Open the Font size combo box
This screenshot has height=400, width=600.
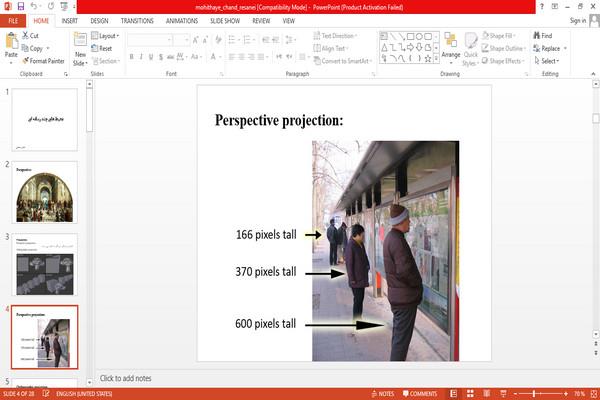click(181, 40)
